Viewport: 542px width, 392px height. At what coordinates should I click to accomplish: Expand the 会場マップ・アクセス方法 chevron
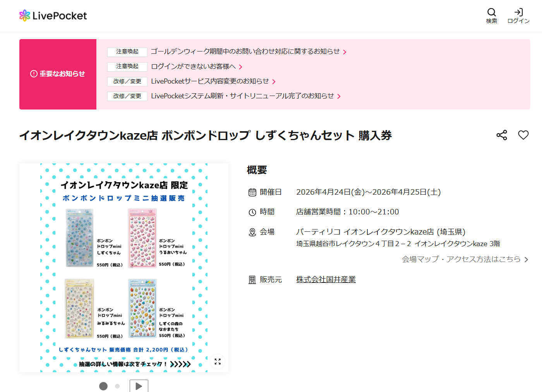526,259
